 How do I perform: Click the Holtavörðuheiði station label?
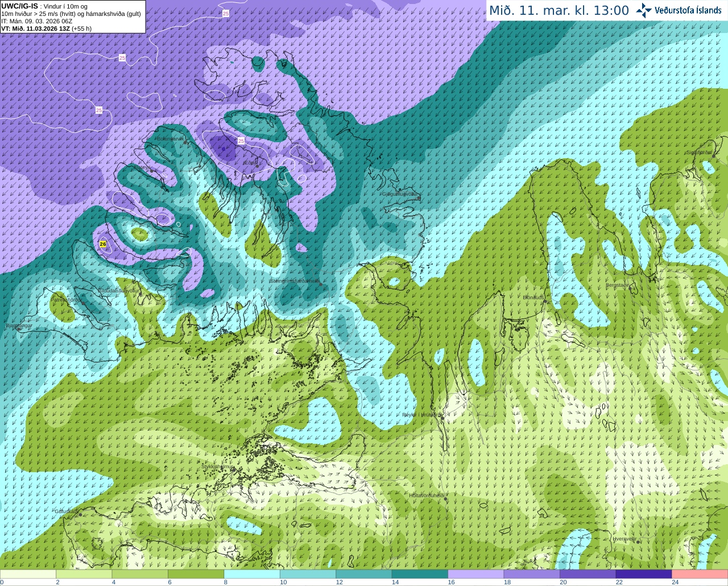(x=427, y=496)
